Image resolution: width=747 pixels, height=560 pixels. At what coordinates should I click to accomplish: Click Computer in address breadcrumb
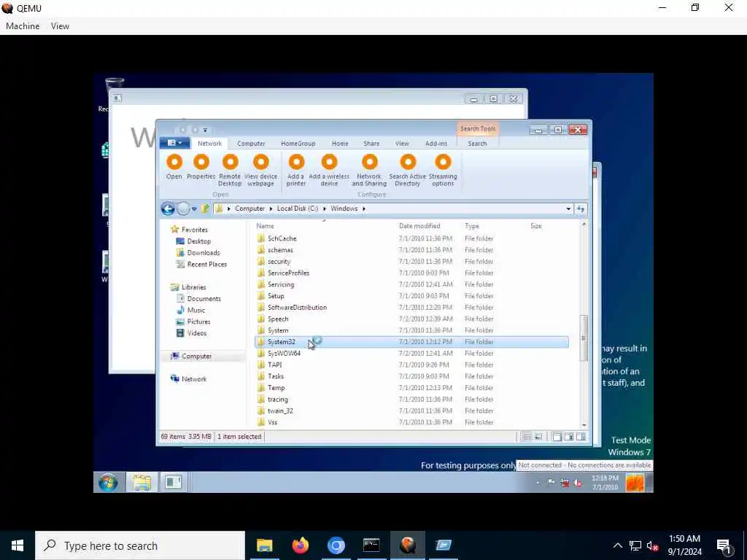pyautogui.click(x=249, y=209)
